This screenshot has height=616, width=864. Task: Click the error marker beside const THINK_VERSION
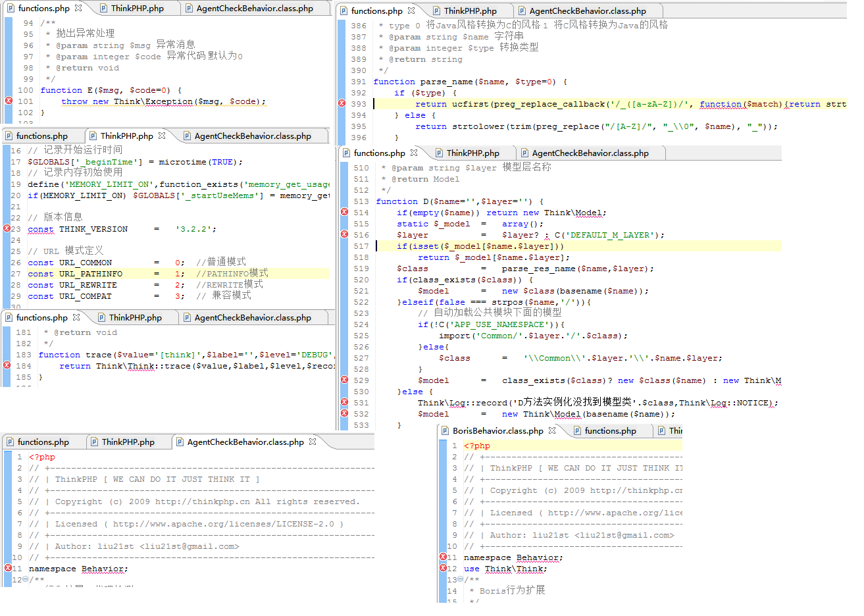tap(7, 228)
